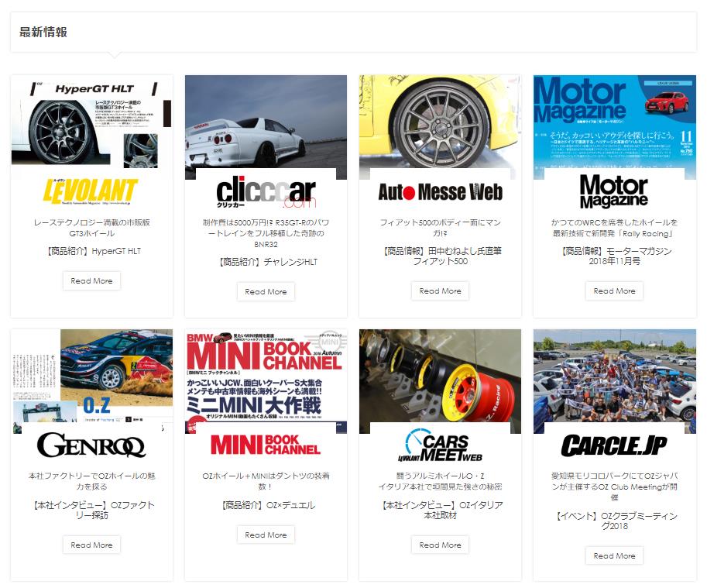Open the white Nissan GT-R photo
Screen dimensions: 707x588
point(266,122)
